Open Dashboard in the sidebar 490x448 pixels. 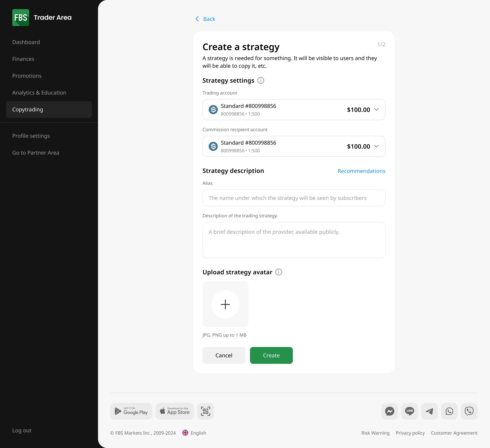[26, 42]
